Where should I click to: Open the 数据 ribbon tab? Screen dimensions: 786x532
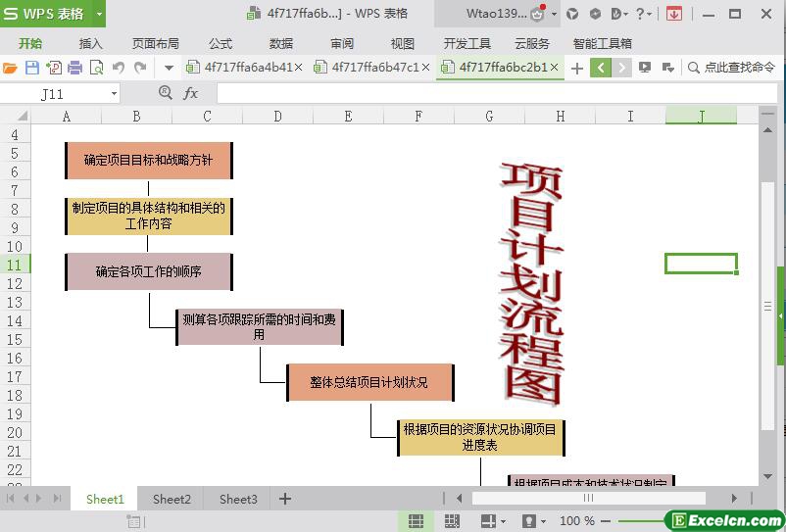pyautogui.click(x=280, y=43)
